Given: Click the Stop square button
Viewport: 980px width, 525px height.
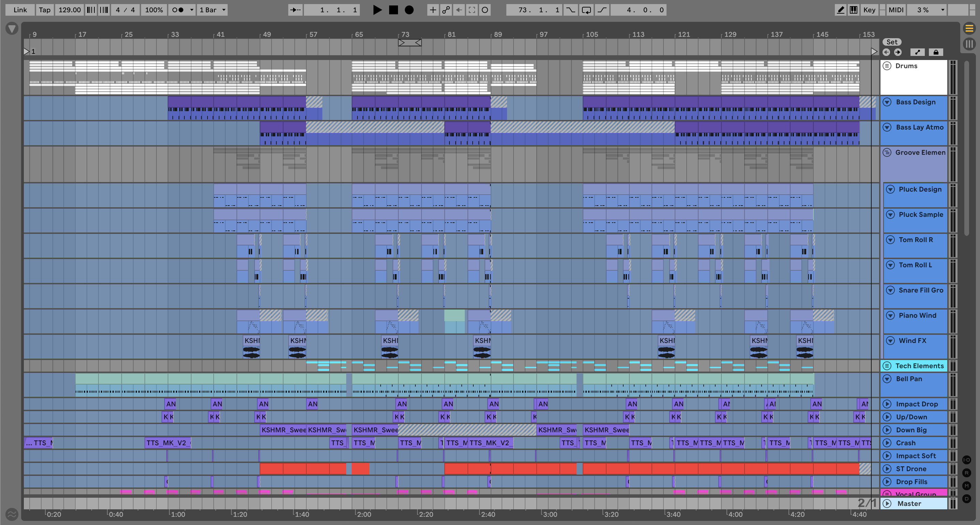Looking at the screenshot, I should (x=393, y=10).
